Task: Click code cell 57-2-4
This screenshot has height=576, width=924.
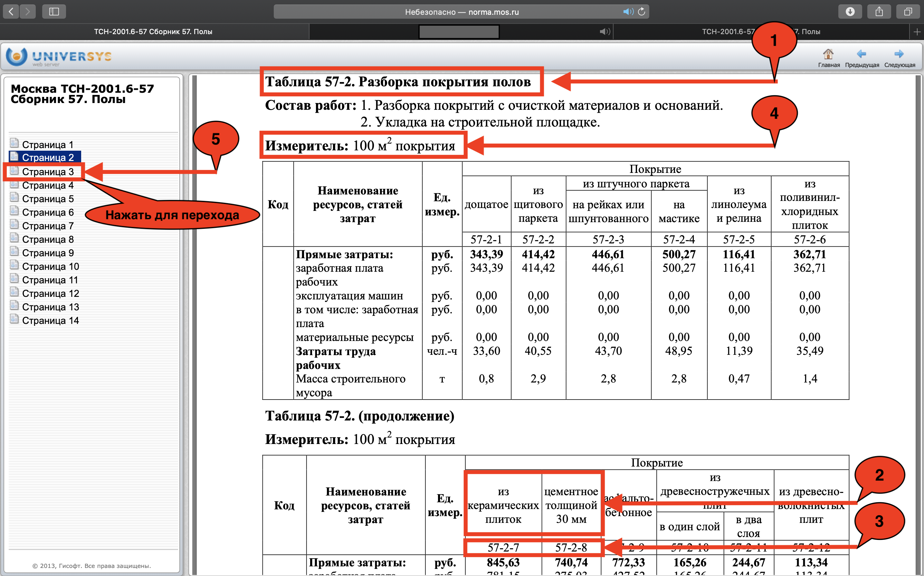Action: click(679, 239)
